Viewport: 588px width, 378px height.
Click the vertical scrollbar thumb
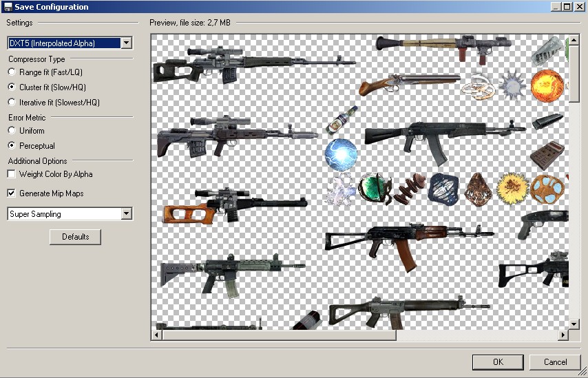pos(574,73)
